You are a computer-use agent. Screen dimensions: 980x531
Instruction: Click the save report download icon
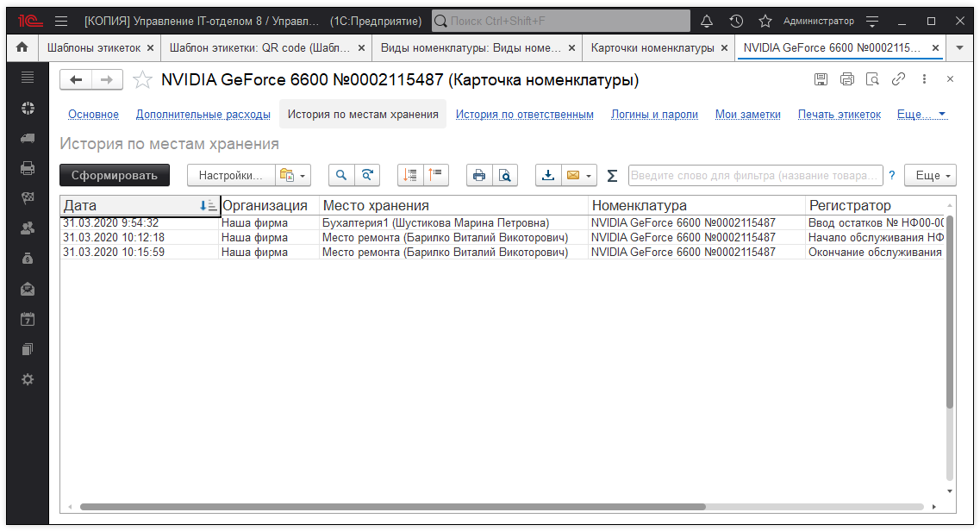[x=547, y=175]
